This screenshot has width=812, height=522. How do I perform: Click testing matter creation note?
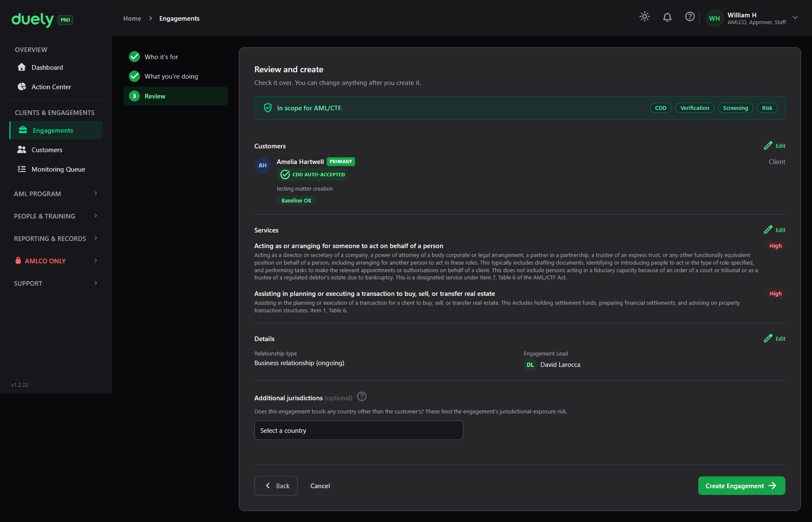pos(305,189)
